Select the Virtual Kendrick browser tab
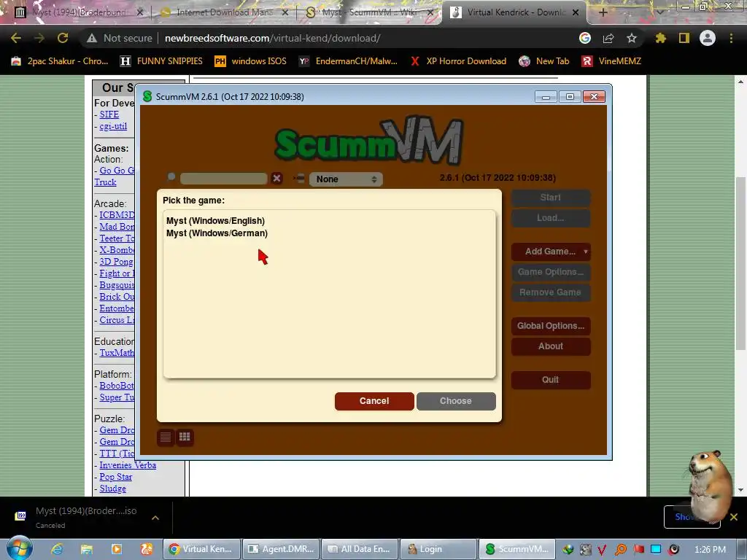 516,12
